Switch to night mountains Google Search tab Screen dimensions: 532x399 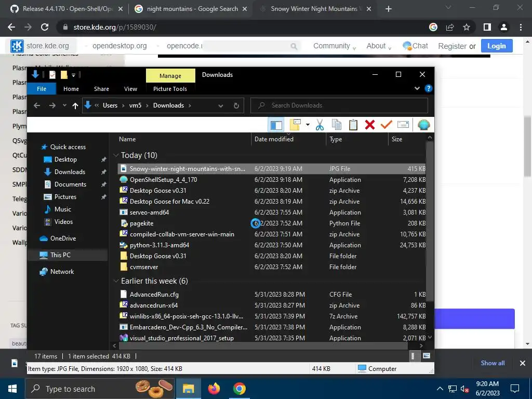[x=190, y=9]
